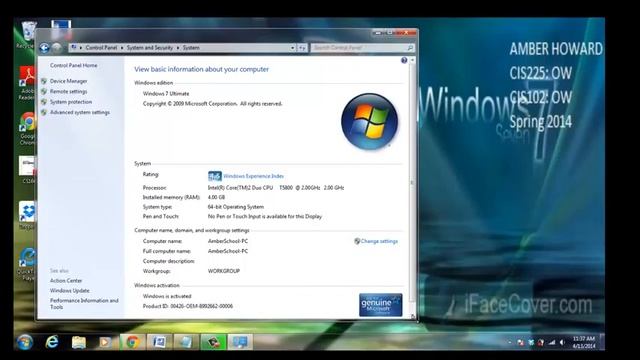Open Google Chrome desktop shortcut

pyautogui.click(x=28, y=129)
